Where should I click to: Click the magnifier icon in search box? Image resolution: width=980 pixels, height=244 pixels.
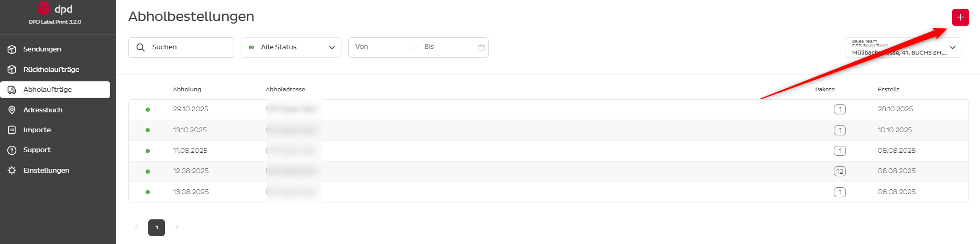tap(140, 47)
